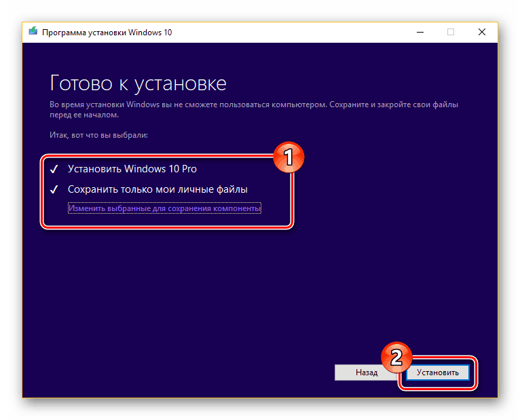The width and height of the screenshot is (520, 420).
Task: Close the Windows 10 setup window
Action: click(x=482, y=32)
